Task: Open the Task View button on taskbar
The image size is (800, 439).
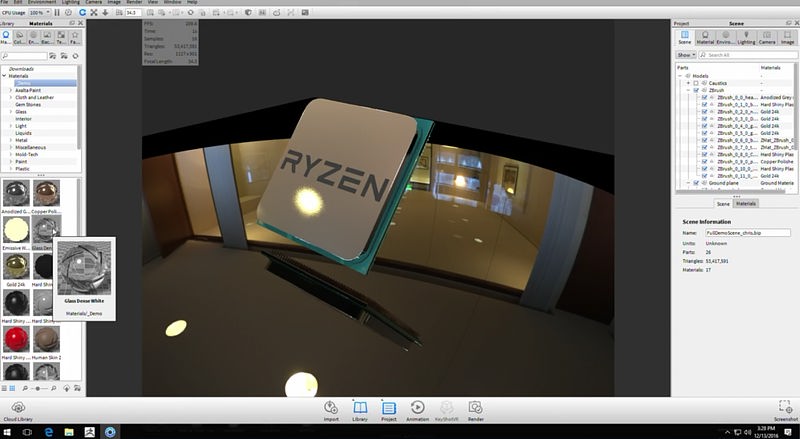Action: coord(28,432)
